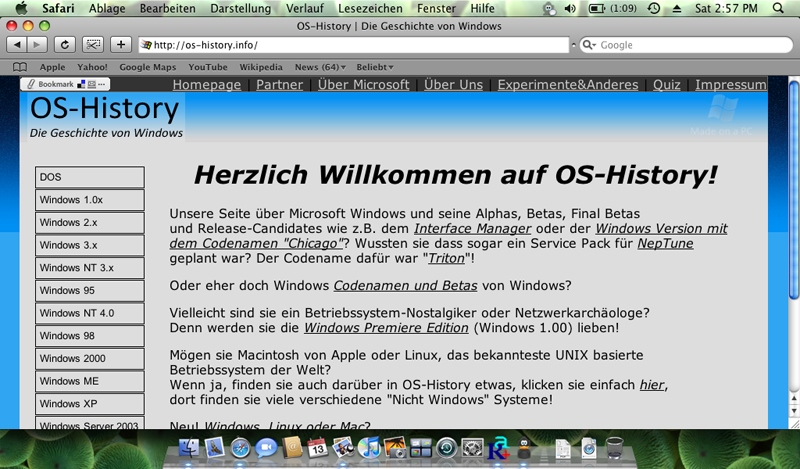Open the bookmarks book icon in bookmarks bar
The width and height of the screenshot is (800, 469).
pyautogui.click(x=19, y=67)
